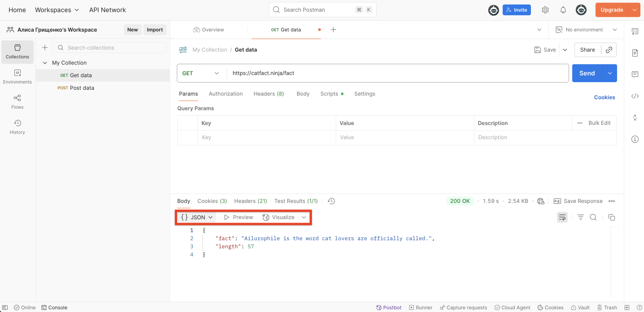Open the Workspaces dropdown
Screen dimensions: 644x312
pos(57,10)
